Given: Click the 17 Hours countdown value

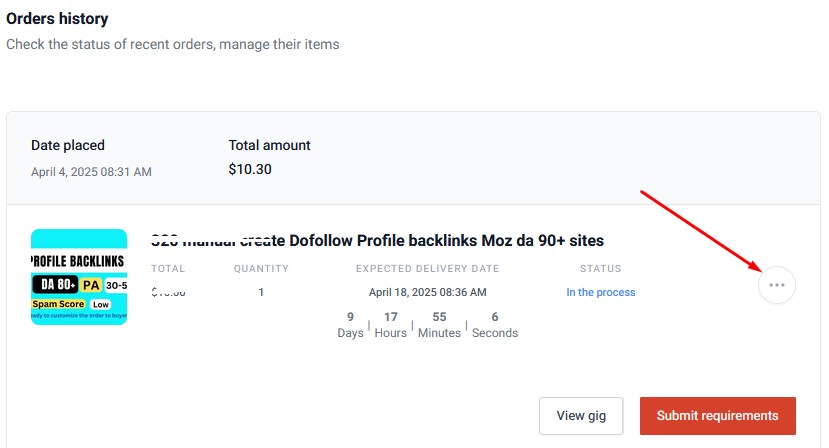Looking at the screenshot, I should coord(391,325).
